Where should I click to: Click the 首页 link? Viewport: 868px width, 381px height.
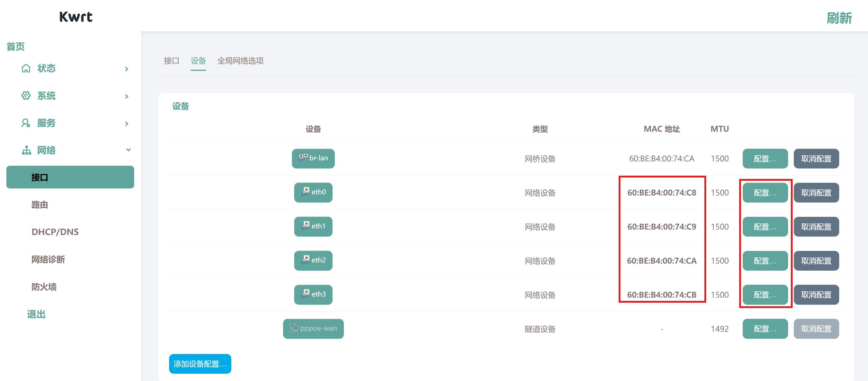point(15,47)
